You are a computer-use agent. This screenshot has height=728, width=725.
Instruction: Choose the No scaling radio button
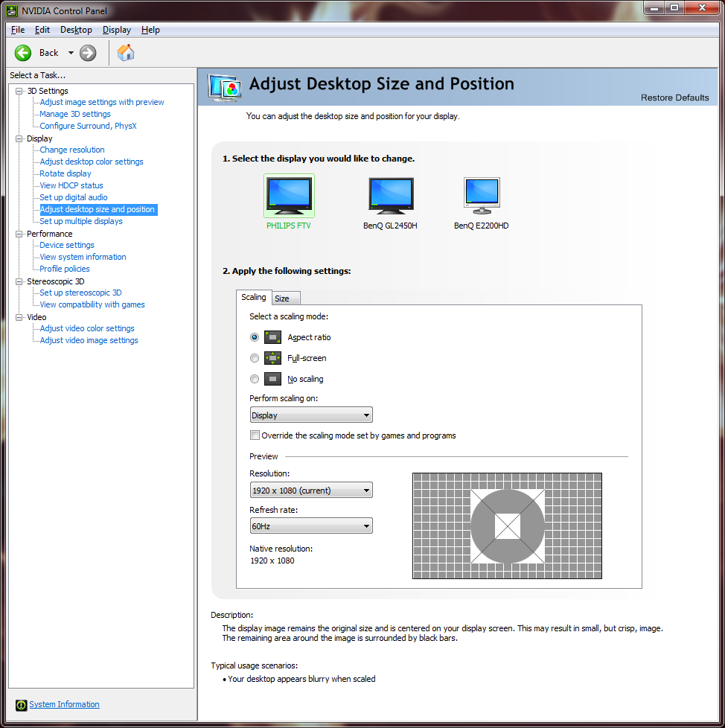coord(255,379)
